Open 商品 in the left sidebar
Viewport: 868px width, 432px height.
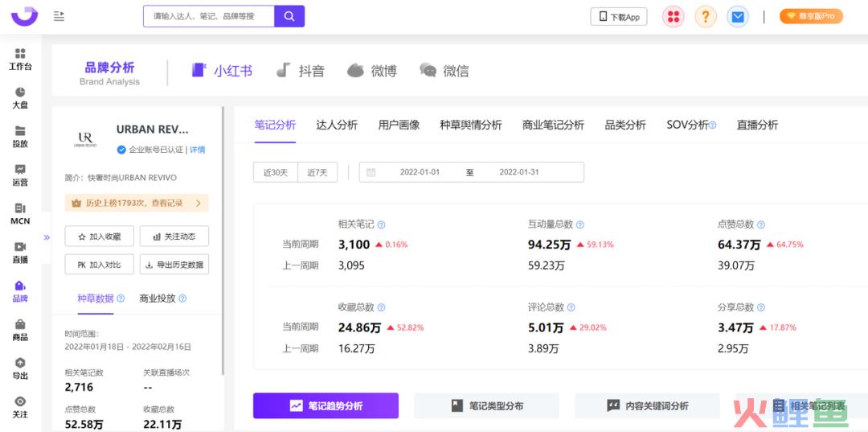point(20,330)
